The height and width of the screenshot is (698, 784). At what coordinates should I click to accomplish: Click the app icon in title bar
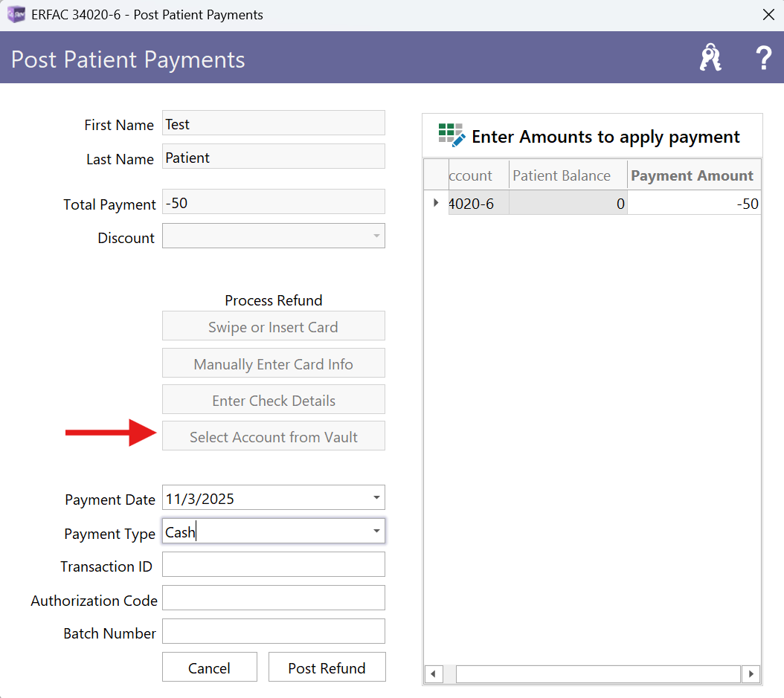[16, 14]
